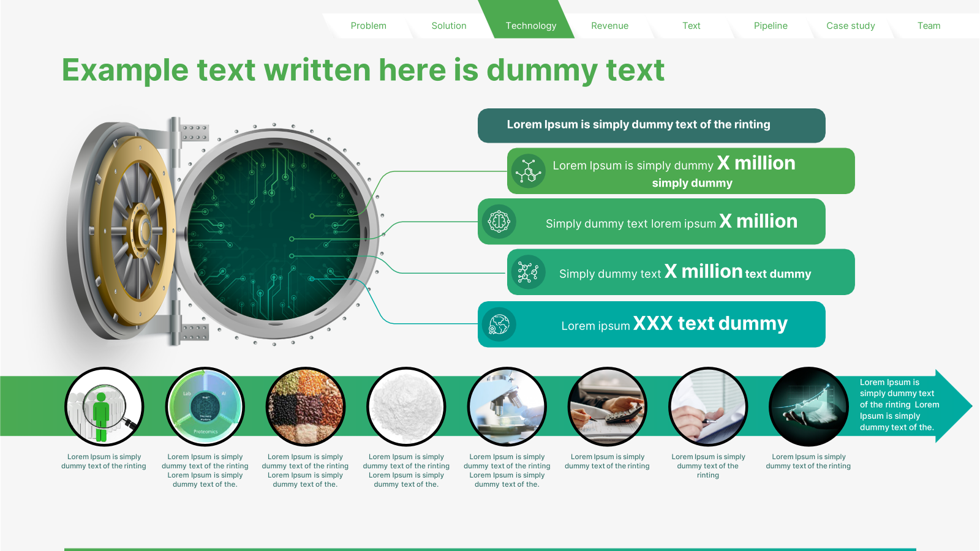This screenshot has height=551, width=980.
Task: Switch to the Case study tab
Action: (850, 26)
